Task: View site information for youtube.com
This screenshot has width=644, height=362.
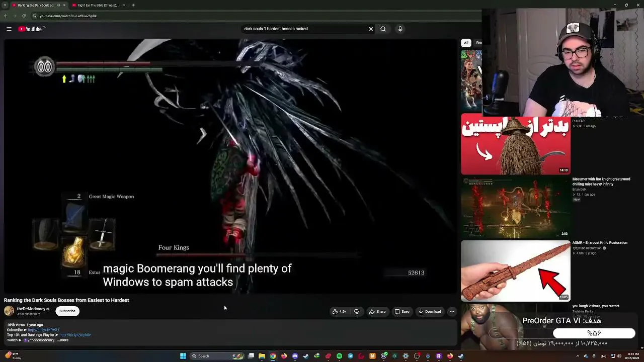Action: (x=35, y=16)
